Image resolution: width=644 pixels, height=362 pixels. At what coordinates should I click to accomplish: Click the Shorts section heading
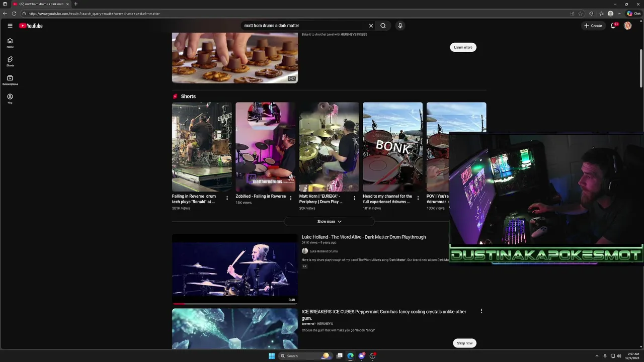[x=188, y=97]
